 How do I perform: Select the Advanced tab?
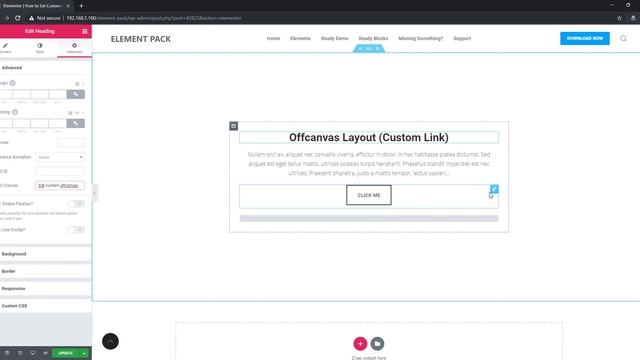[x=74, y=48]
